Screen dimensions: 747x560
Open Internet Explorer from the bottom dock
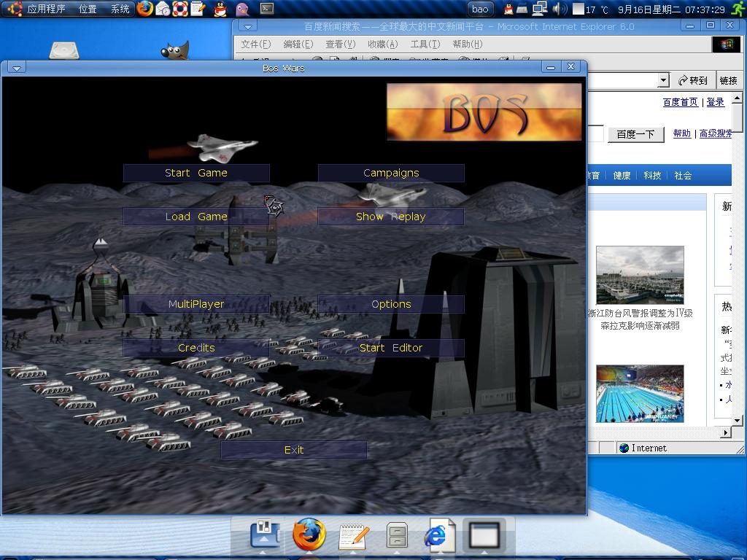tap(439, 534)
